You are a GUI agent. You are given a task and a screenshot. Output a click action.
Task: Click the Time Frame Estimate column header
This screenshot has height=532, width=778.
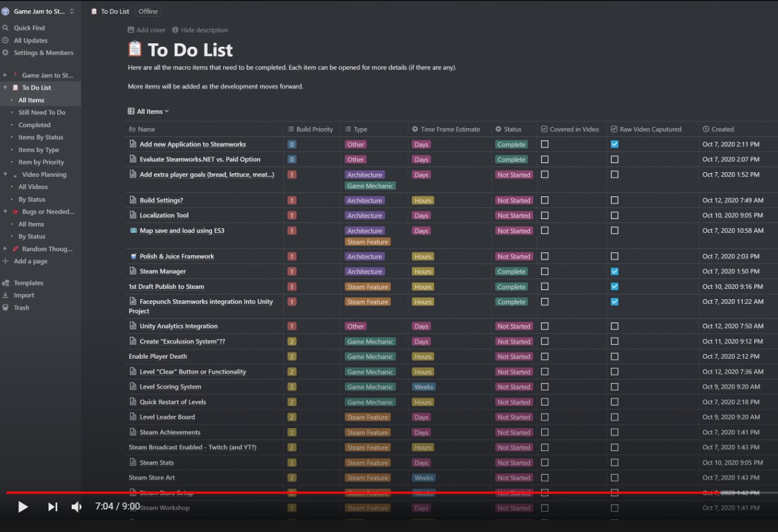[x=450, y=129]
